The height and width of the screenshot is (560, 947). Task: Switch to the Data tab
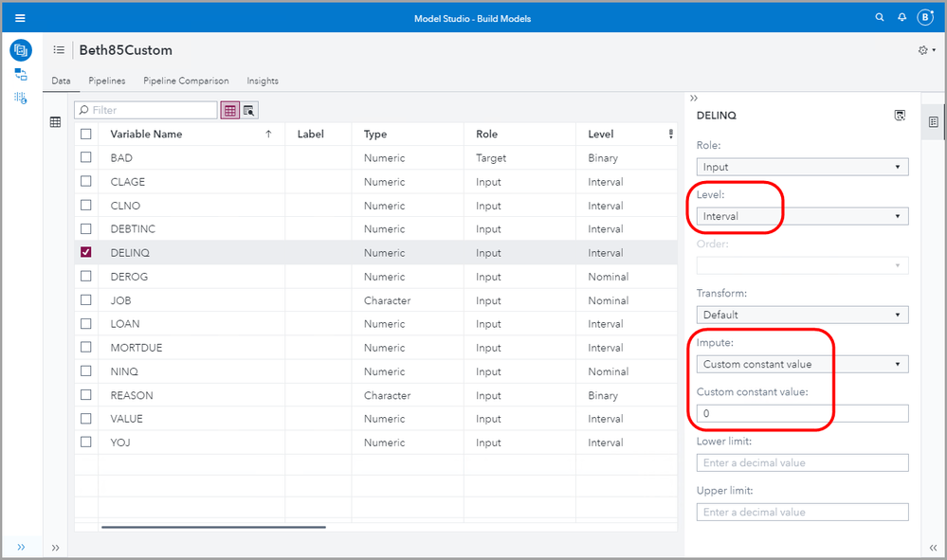coord(61,81)
